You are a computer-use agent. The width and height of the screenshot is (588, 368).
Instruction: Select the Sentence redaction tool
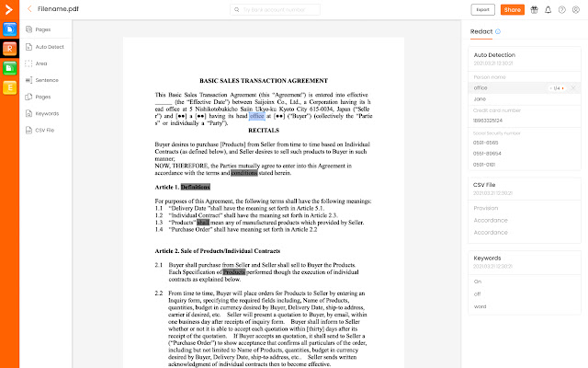(41, 80)
